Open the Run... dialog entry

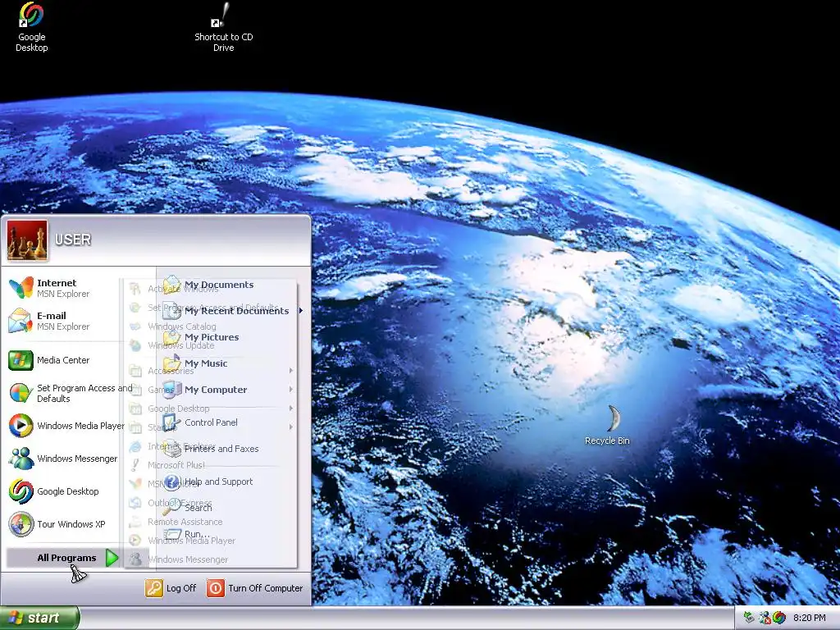[x=186, y=534]
